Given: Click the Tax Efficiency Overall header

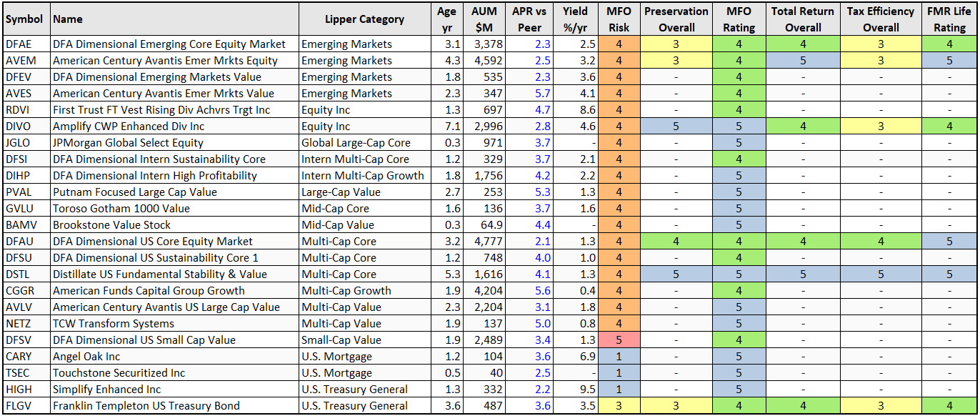Looking at the screenshot, I should click(881, 19).
